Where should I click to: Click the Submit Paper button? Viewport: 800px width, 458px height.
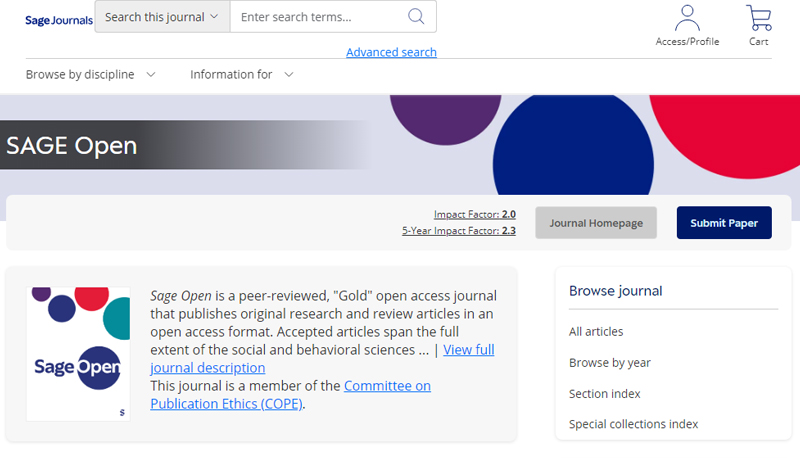point(724,223)
